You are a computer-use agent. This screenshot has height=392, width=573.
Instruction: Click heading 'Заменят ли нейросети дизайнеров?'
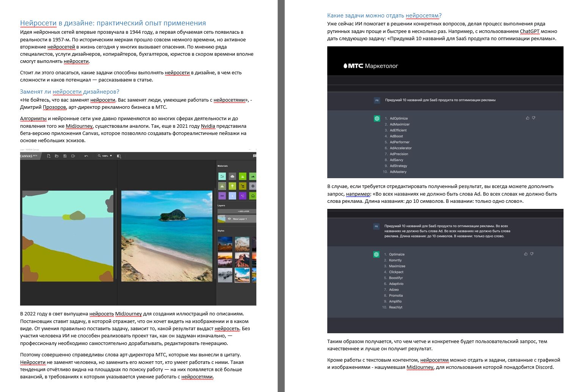tap(70, 91)
